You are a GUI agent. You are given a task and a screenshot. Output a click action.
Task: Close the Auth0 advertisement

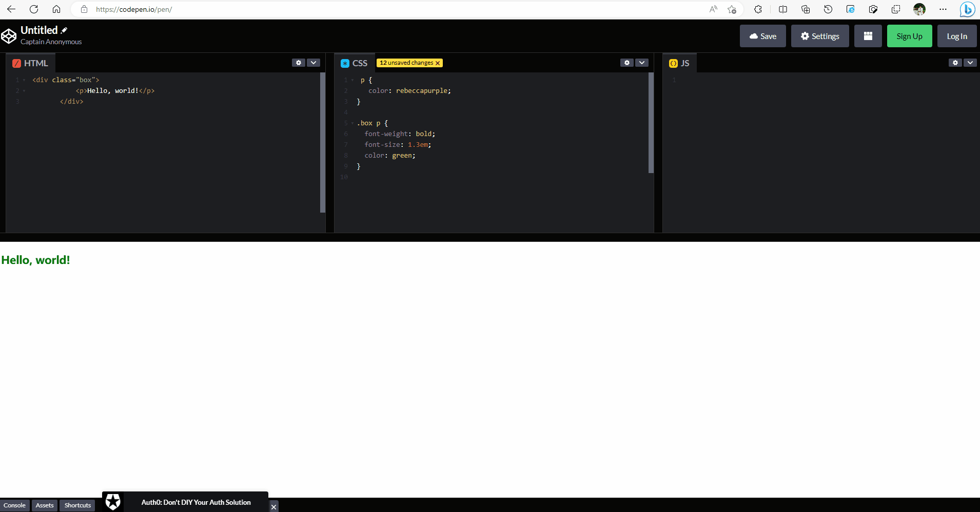(x=274, y=507)
